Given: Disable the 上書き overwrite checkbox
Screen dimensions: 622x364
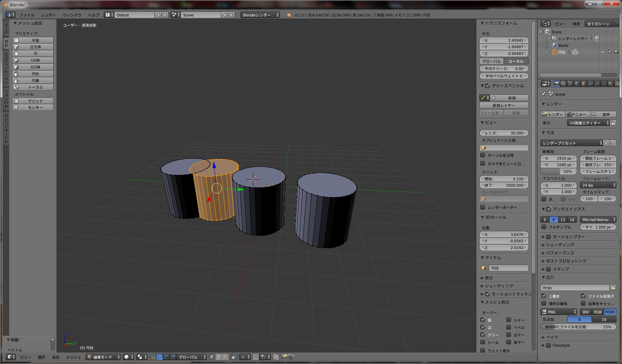Looking at the screenshot, I should (x=544, y=296).
